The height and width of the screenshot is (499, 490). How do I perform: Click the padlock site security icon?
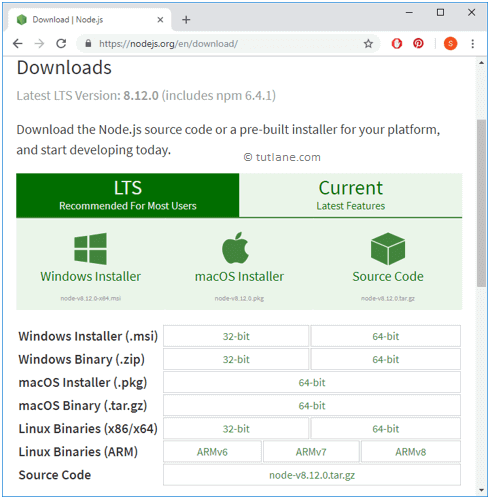tap(88, 43)
